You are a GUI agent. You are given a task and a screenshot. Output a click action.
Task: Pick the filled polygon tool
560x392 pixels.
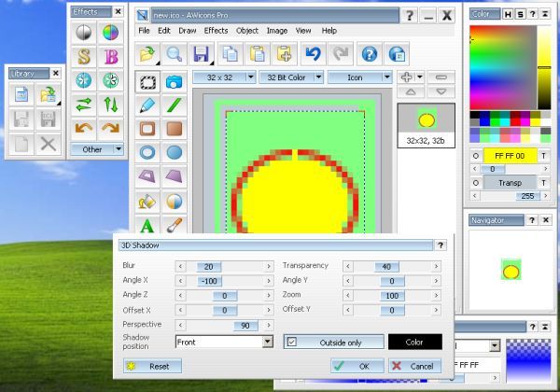tap(174, 176)
